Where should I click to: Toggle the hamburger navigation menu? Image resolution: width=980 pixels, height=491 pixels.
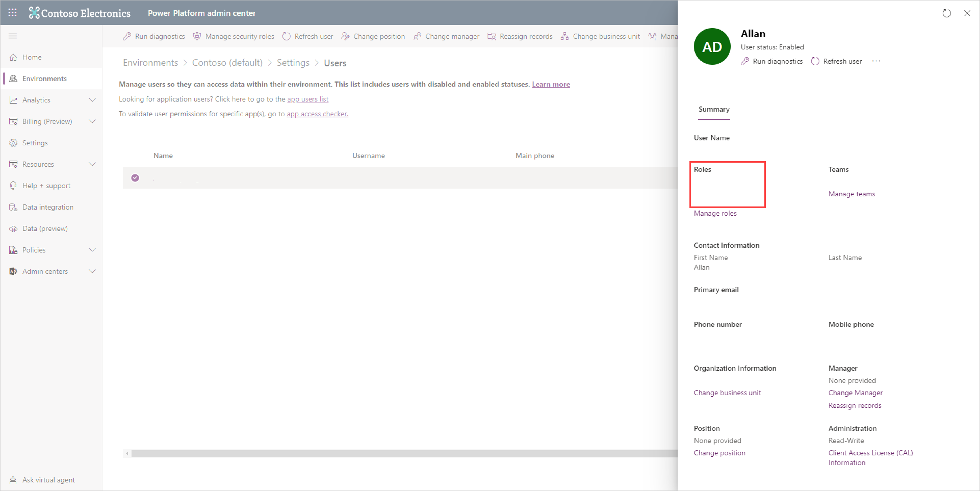coord(12,36)
